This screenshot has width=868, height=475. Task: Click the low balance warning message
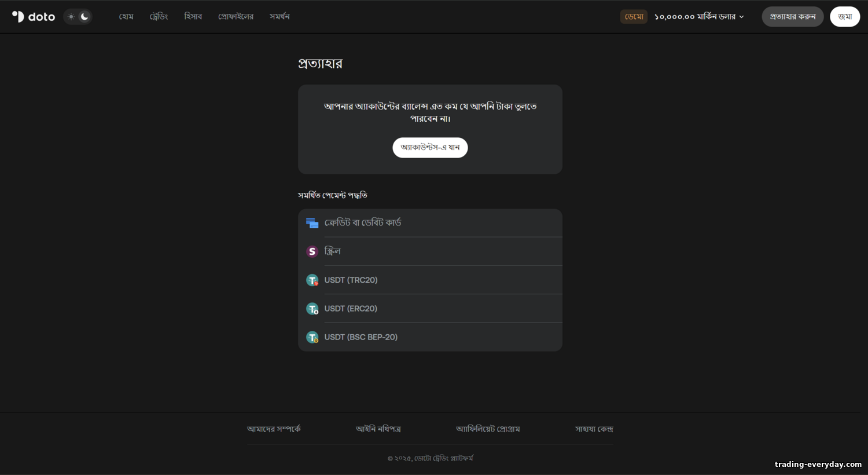(x=430, y=112)
